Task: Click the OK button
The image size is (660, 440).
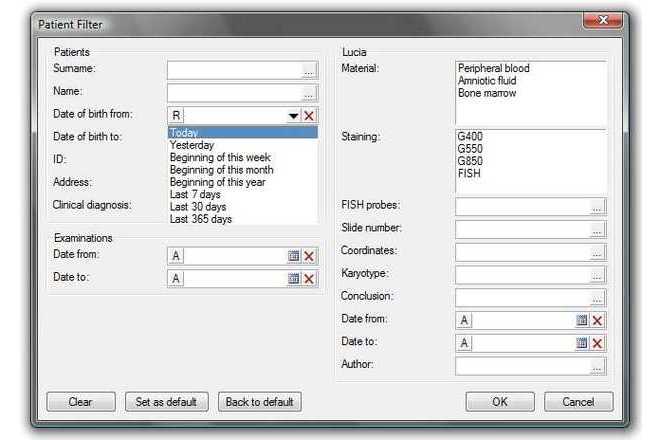Action: 499,401
